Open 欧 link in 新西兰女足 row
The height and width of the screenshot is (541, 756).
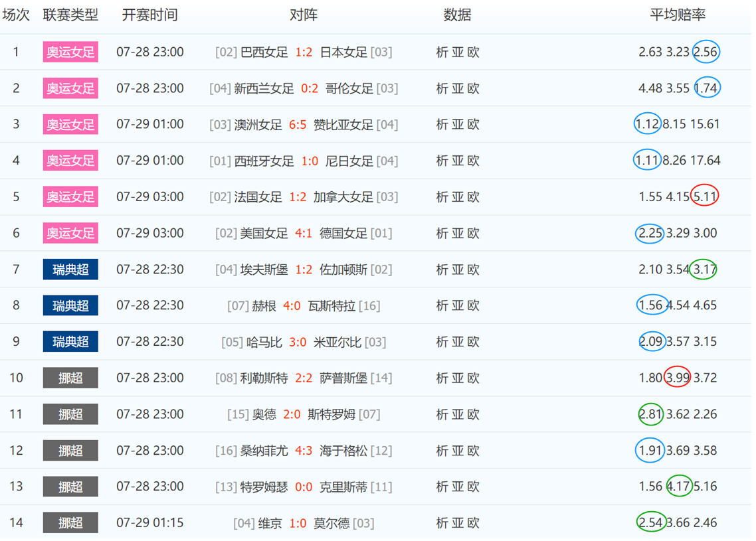[474, 88]
